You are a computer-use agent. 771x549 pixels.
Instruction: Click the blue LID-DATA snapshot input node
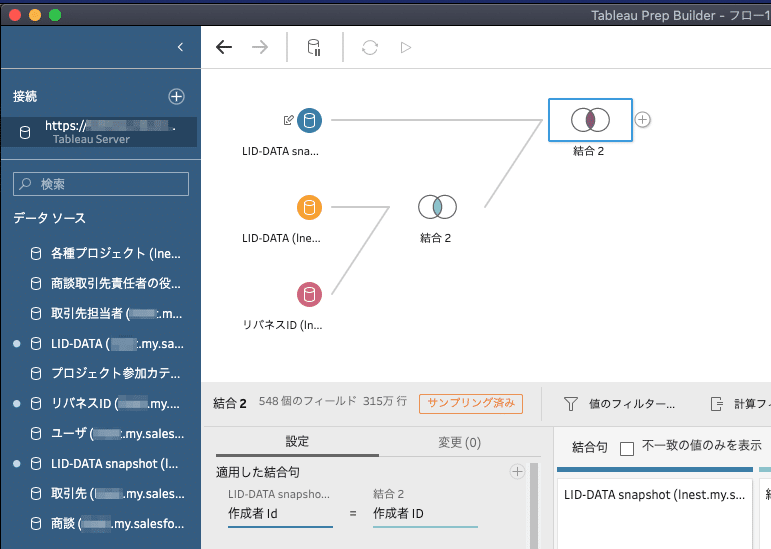coord(309,120)
